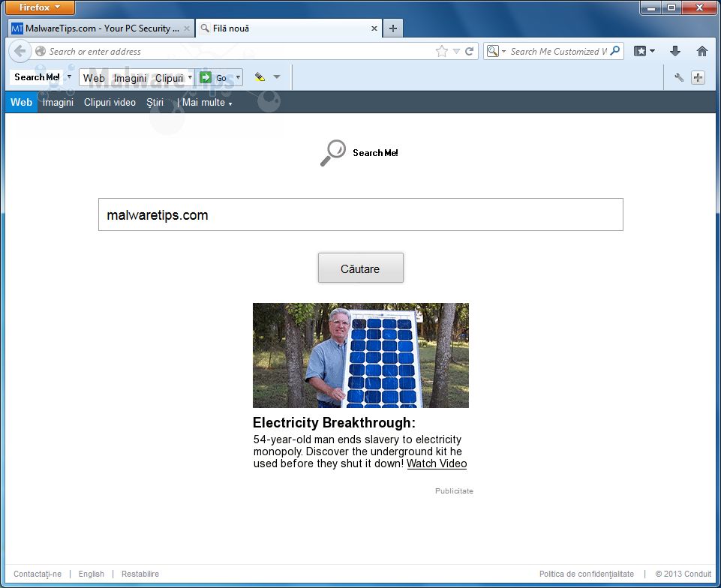This screenshot has width=721, height=588.
Task: Open a new tab with the plus button
Action: tap(392, 28)
